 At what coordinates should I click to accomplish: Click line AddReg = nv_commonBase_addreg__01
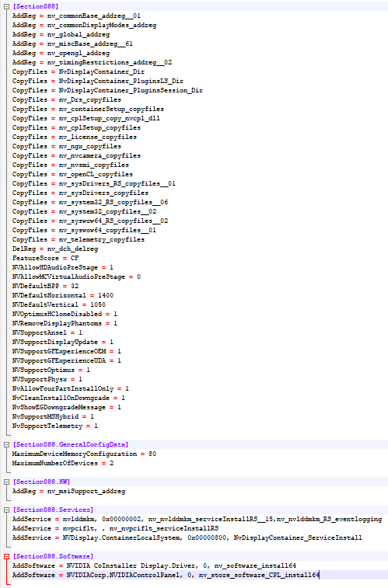click(x=76, y=16)
